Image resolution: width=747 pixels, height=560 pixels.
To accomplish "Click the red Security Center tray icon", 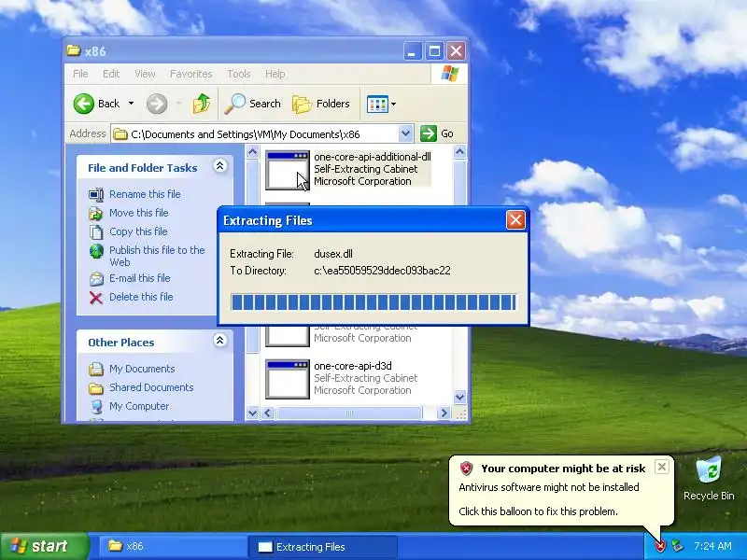I will (660, 546).
